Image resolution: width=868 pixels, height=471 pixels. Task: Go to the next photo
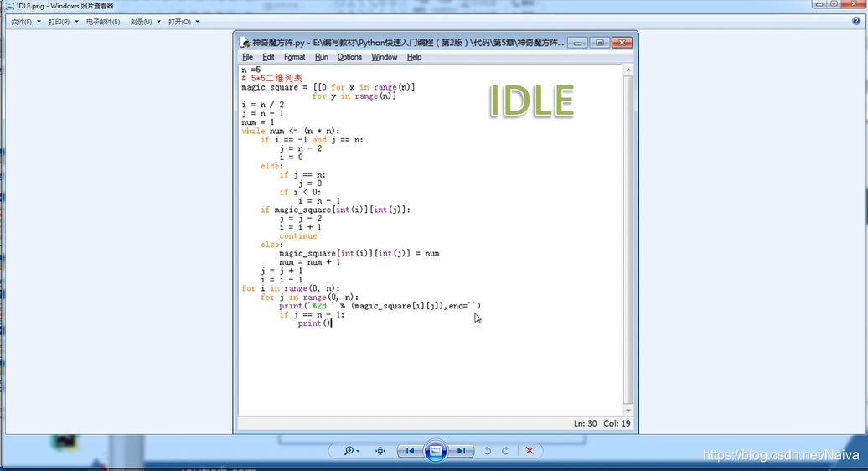click(x=461, y=451)
